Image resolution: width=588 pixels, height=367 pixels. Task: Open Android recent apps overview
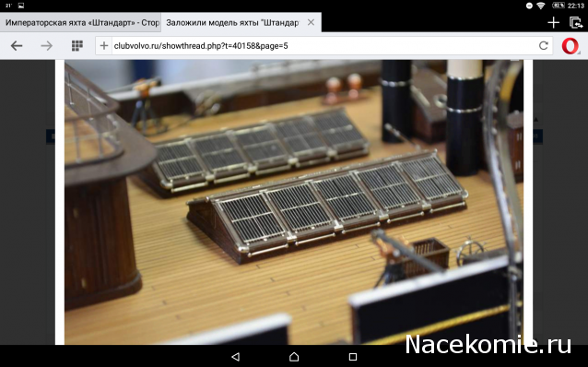(352, 356)
